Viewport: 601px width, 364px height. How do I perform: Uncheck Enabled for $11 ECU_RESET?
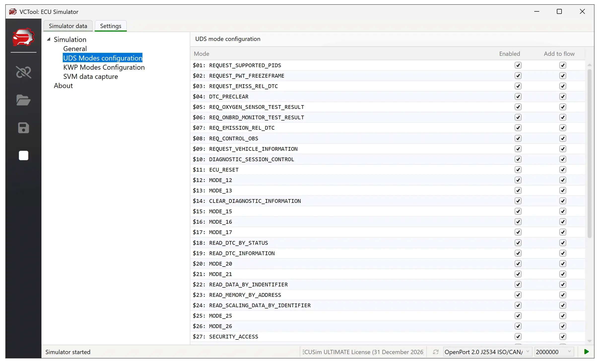[x=518, y=170]
